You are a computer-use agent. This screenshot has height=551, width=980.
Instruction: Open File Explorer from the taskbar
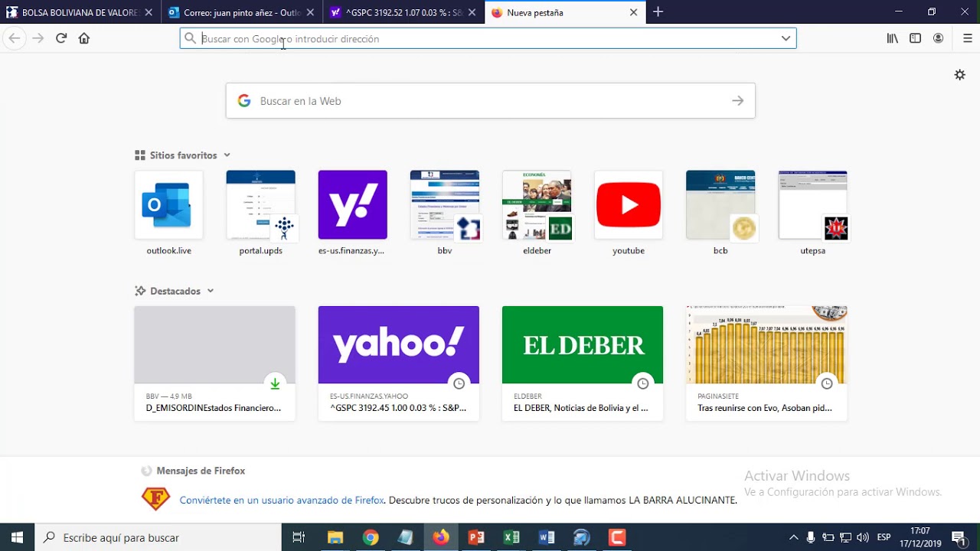click(x=335, y=537)
